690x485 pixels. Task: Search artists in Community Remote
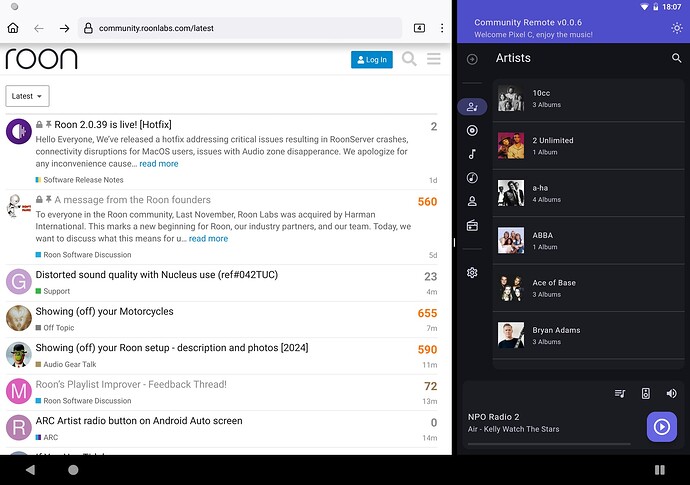point(676,58)
